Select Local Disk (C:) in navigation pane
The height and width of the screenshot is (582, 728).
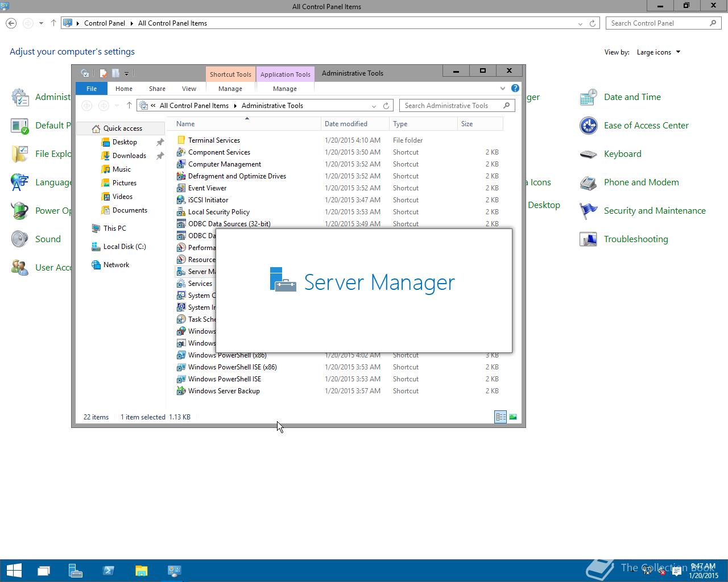click(125, 247)
